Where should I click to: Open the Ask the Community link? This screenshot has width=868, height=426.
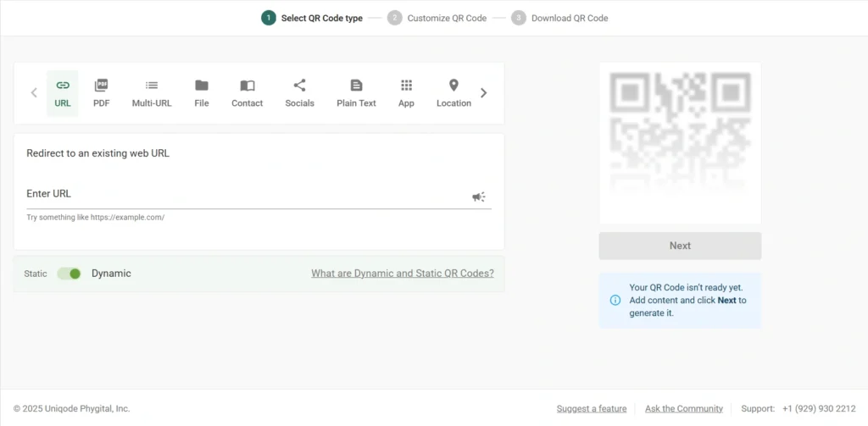684,409
